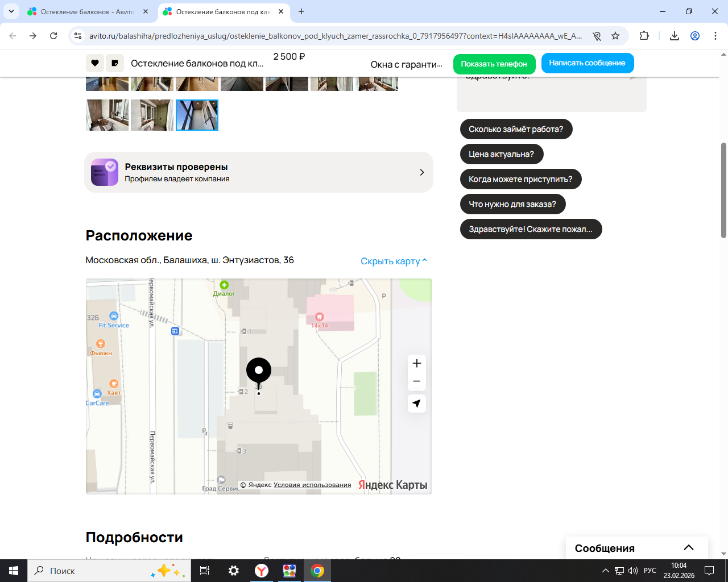The image size is (728, 582).
Task: Click the tracking protection eye icon
Action: (597, 36)
